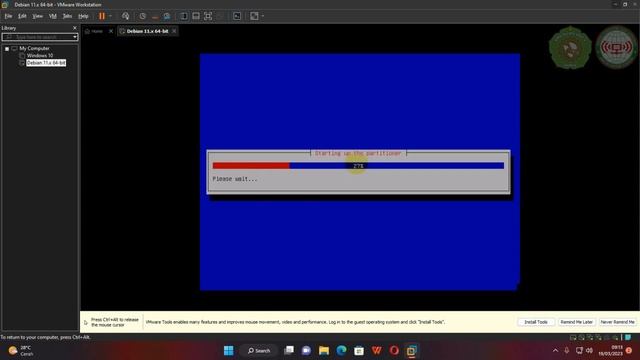640x360 pixels.
Task: Open the weather widget showing 28°C
Action: tap(20, 350)
